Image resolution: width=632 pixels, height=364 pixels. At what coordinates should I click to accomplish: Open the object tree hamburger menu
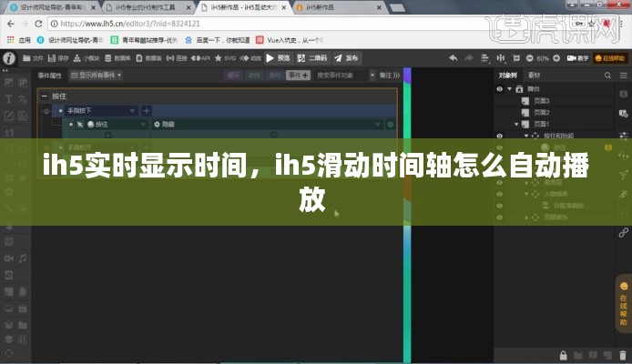click(623, 76)
